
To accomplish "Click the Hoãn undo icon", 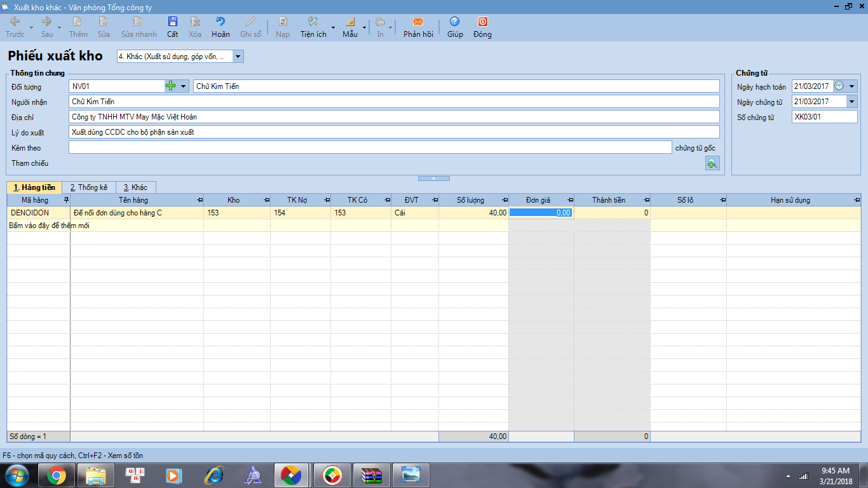I will click(220, 22).
